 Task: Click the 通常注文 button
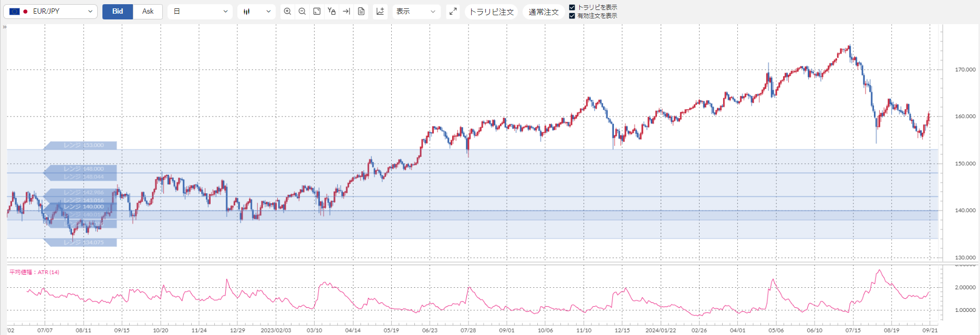(543, 12)
